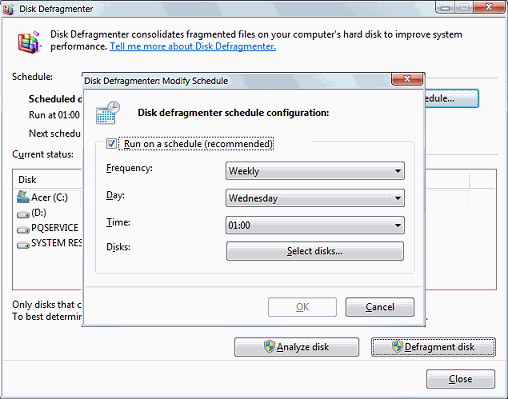This screenshot has width=508, height=399.
Task: Uncheck Run on a schedule checkbox
Action: coord(111,144)
